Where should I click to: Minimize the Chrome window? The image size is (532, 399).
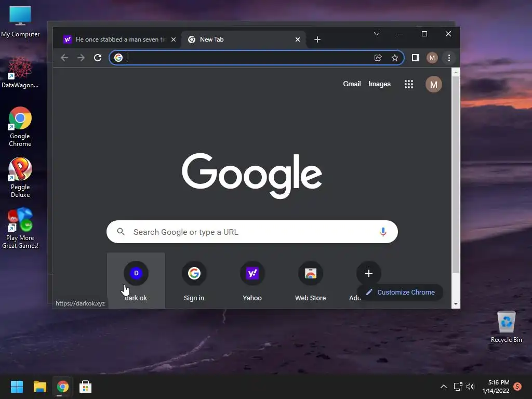[401, 34]
